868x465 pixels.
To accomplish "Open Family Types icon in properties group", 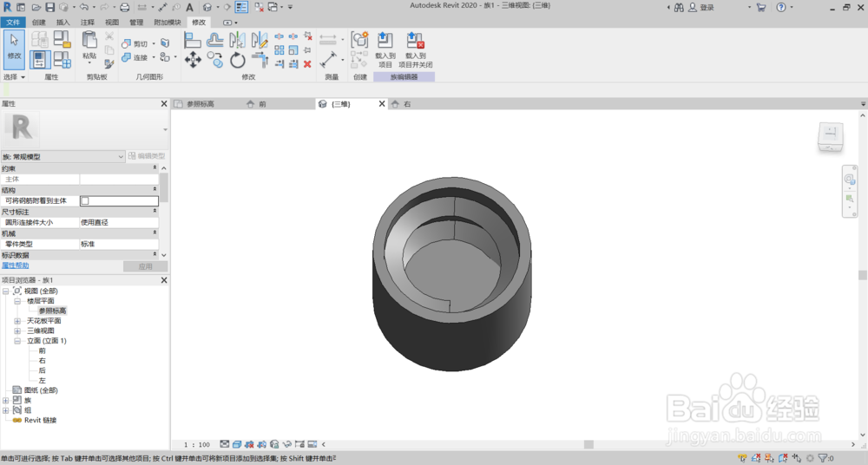I will pyautogui.click(x=62, y=59).
